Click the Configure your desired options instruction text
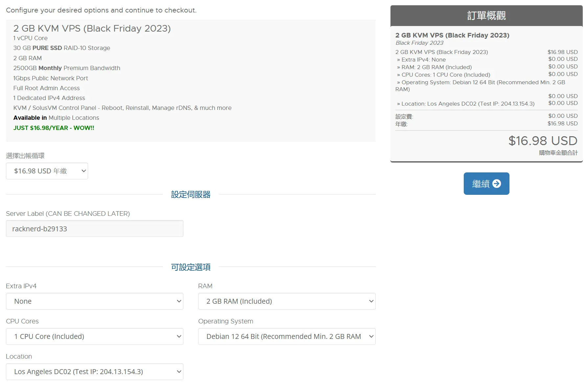 point(101,10)
